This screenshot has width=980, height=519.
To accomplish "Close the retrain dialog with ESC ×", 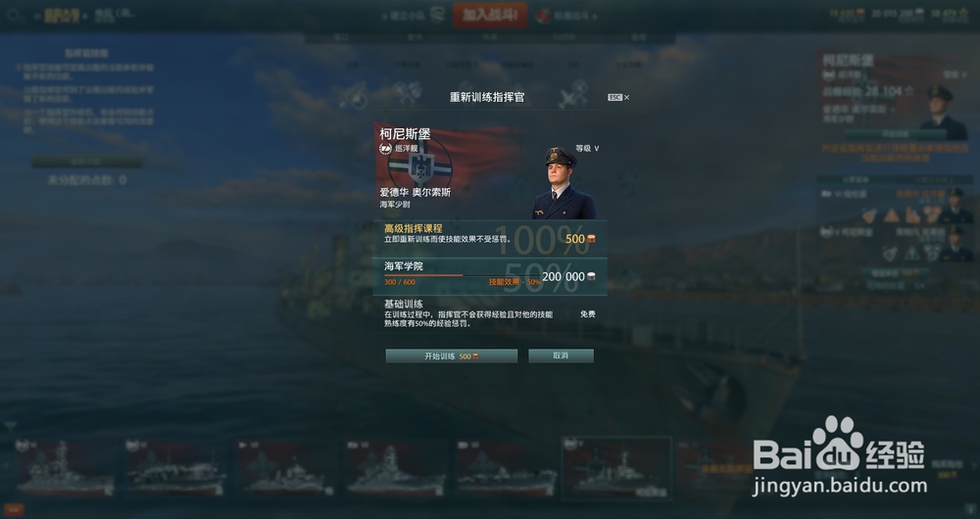I will [x=618, y=97].
